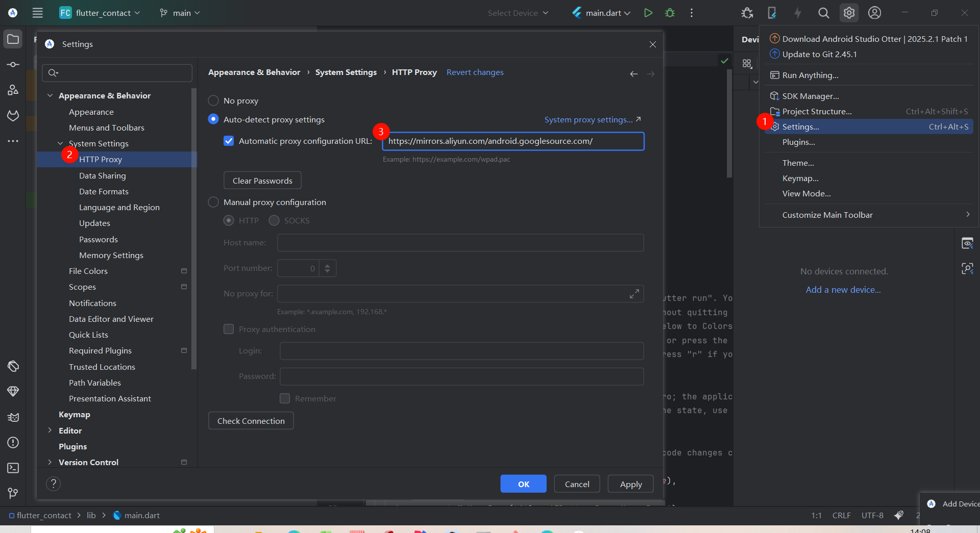Click the Attach Debugger toolbar icon
The image size is (980, 533).
coord(747,13)
